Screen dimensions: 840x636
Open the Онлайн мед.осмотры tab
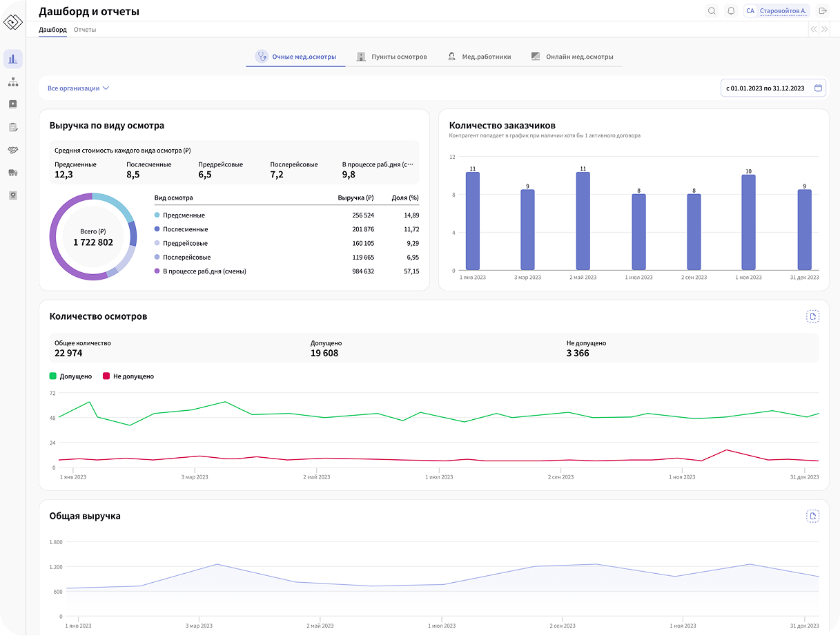tap(572, 57)
